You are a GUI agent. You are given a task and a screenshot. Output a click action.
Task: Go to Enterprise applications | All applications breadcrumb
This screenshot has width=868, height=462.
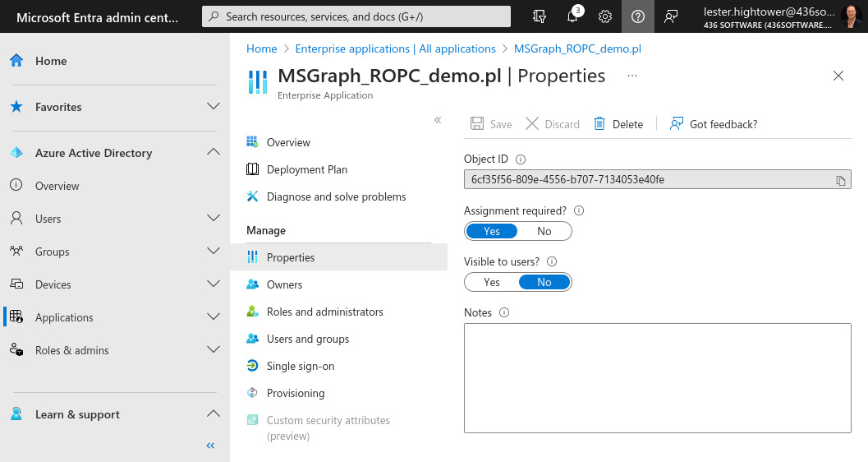coord(395,49)
